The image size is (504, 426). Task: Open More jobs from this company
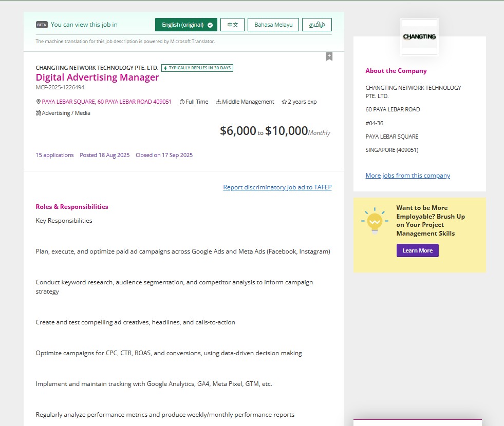(x=407, y=176)
